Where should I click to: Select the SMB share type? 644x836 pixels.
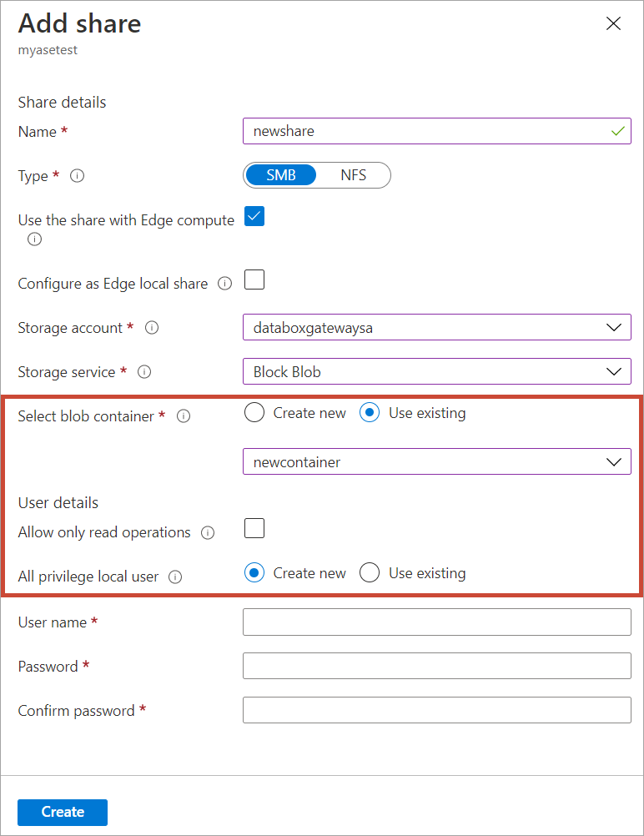[x=280, y=175]
